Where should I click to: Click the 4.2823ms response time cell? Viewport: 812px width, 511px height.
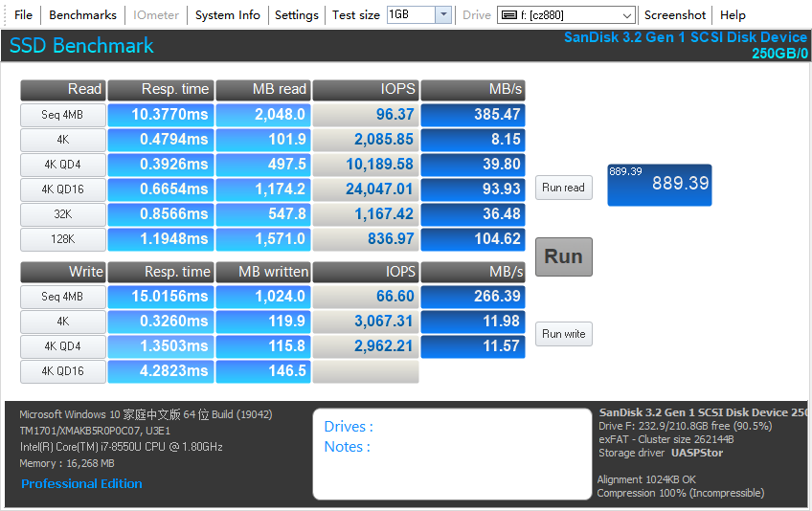(161, 371)
